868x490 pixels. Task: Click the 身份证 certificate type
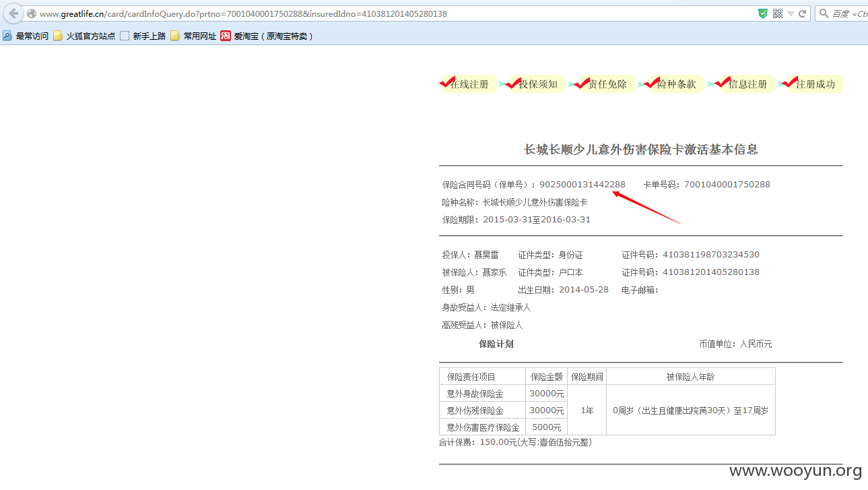pyautogui.click(x=570, y=255)
